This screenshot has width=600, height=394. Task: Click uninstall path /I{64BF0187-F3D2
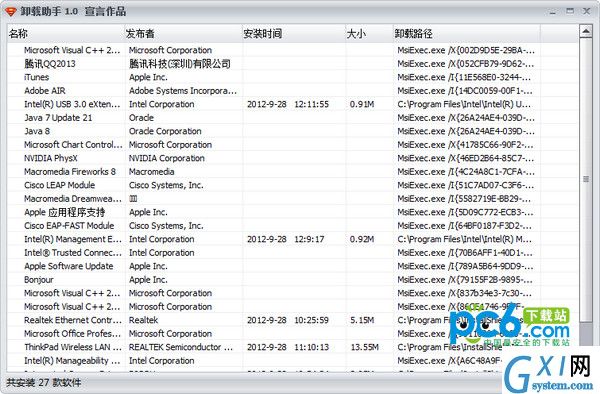coord(465,226)
